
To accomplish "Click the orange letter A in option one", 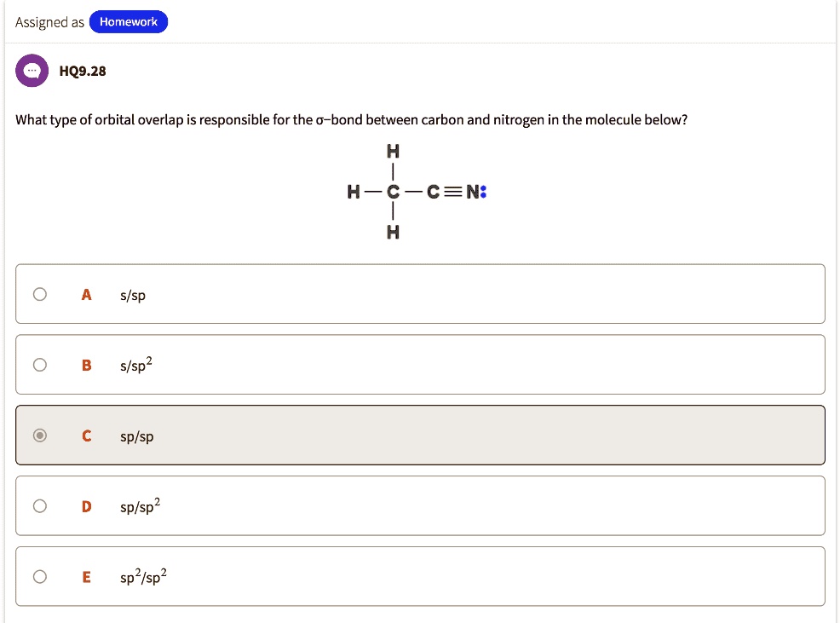I will click(85, 294).
